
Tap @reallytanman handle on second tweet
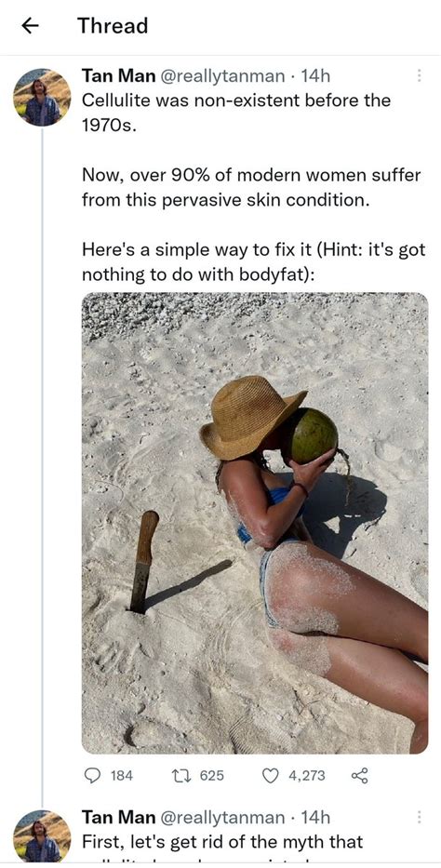coord(223,817)
